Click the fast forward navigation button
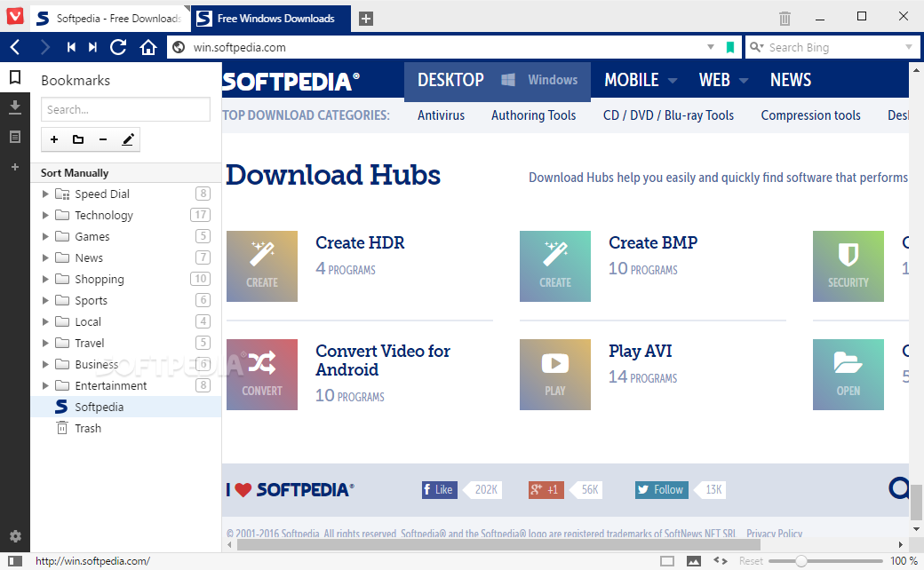 92,47
